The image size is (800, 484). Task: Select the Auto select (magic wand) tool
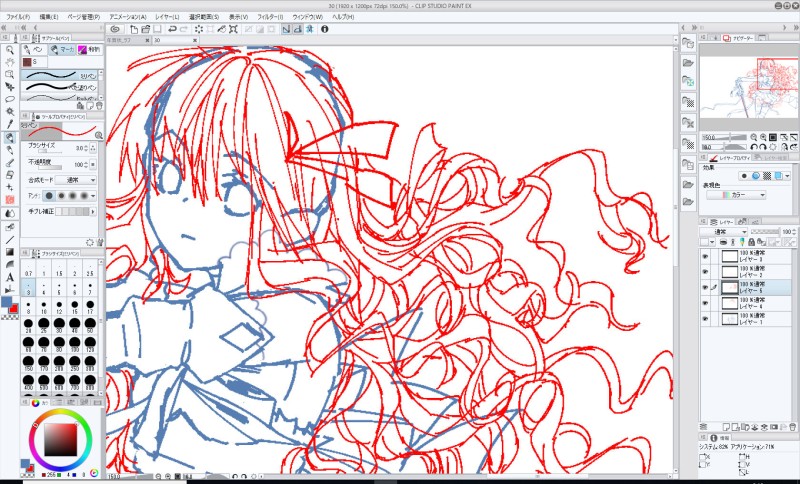(10, 112)
